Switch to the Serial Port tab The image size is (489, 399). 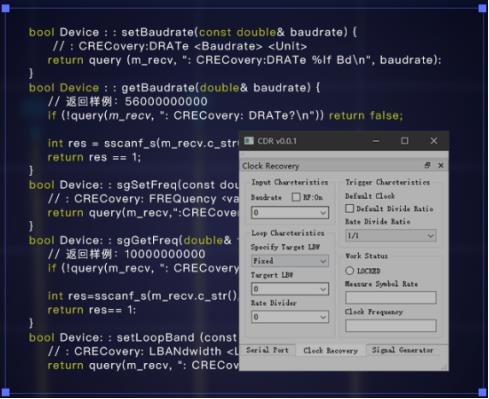[x=267, y=350]
